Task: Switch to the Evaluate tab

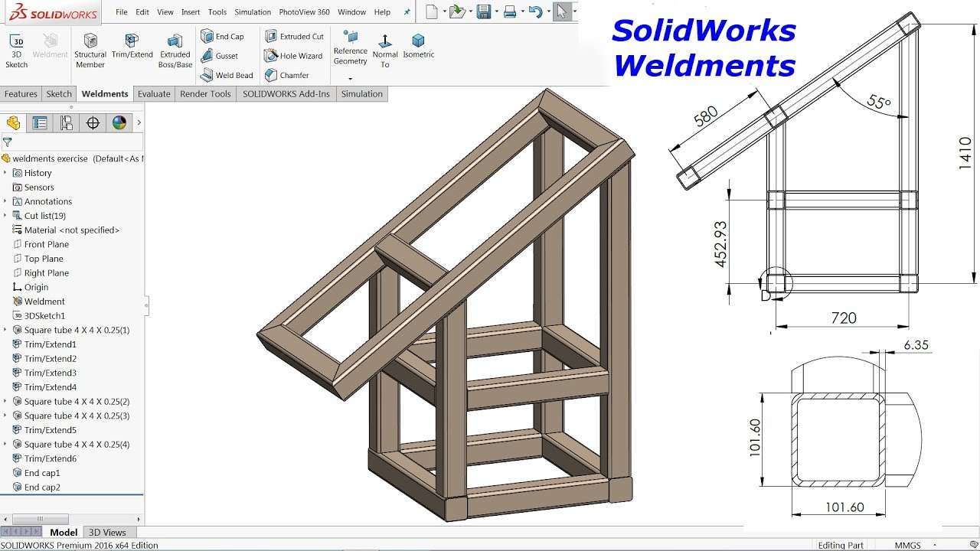Action: (x=154, y=94)
